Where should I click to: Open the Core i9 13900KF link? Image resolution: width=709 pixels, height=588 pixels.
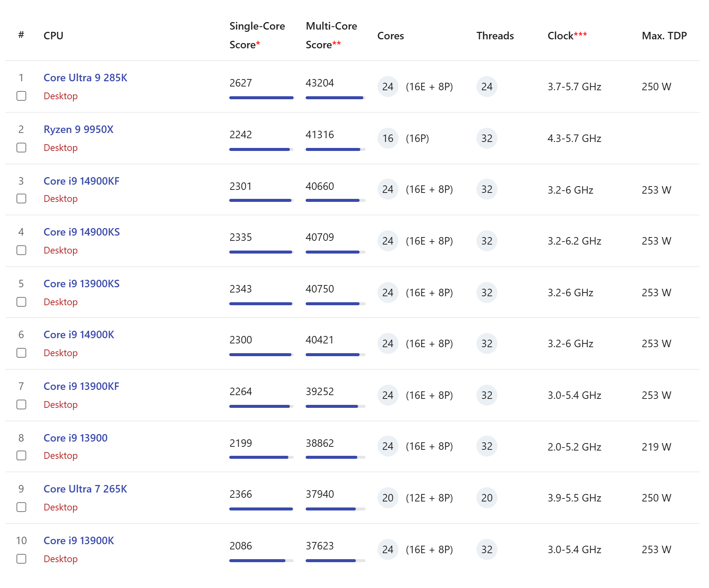point(81,386)
